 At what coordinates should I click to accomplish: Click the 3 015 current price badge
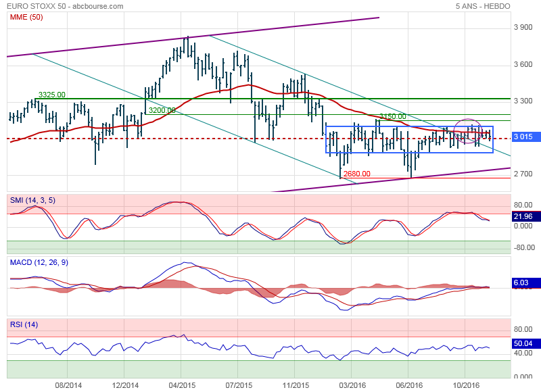[526, 137]
